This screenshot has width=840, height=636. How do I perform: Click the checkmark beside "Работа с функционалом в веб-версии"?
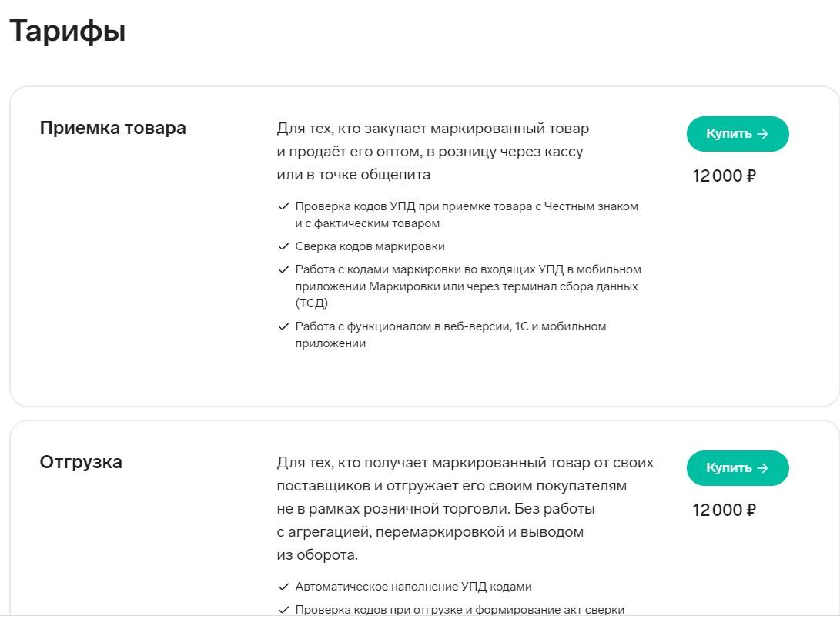(x=283, y=326)
